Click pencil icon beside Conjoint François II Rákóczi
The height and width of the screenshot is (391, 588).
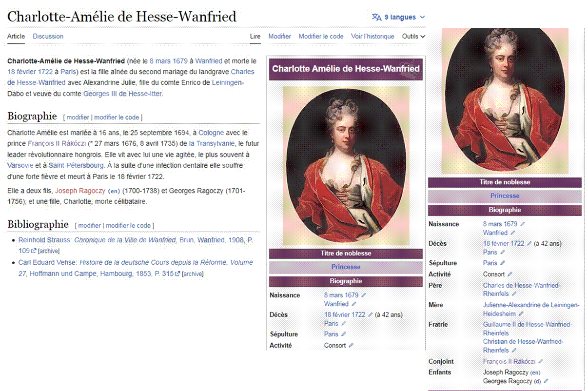(540, 362)
